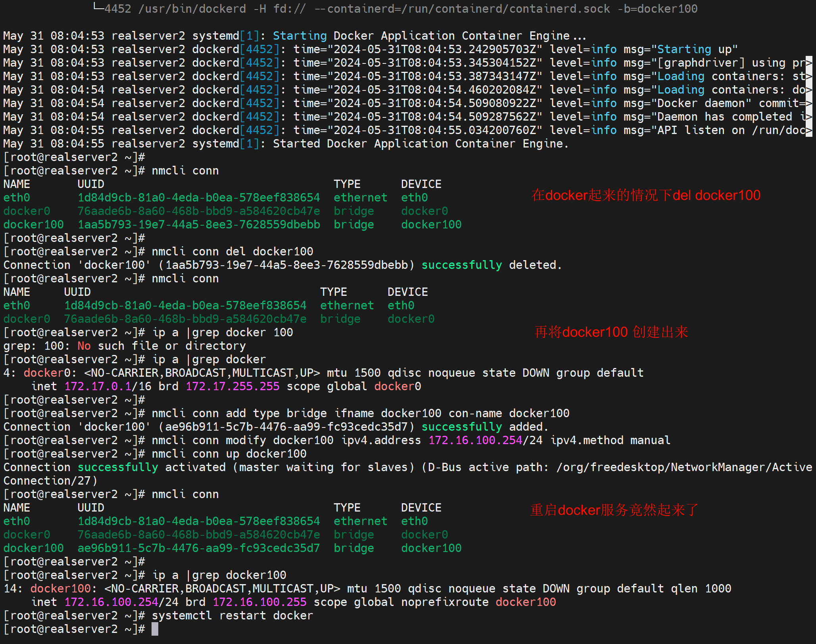The height and width of the screenshot is (644, 816).
Task: Click the cursor block at last prompt
Action: tap(155, 629)
